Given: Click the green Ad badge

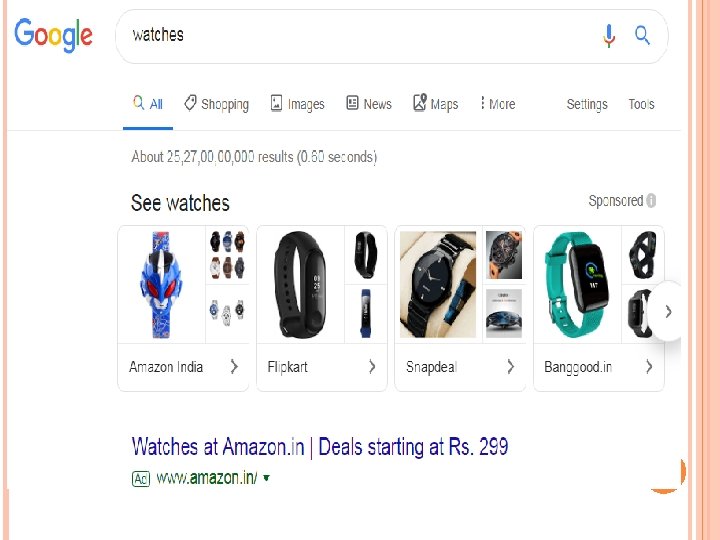Looking at the screenshot, I should tap(141, 479).
